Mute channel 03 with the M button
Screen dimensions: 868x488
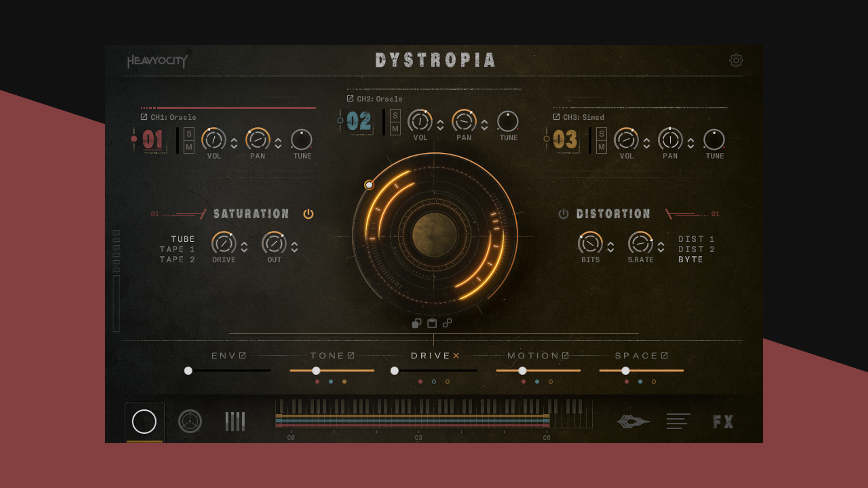point(601,146)
